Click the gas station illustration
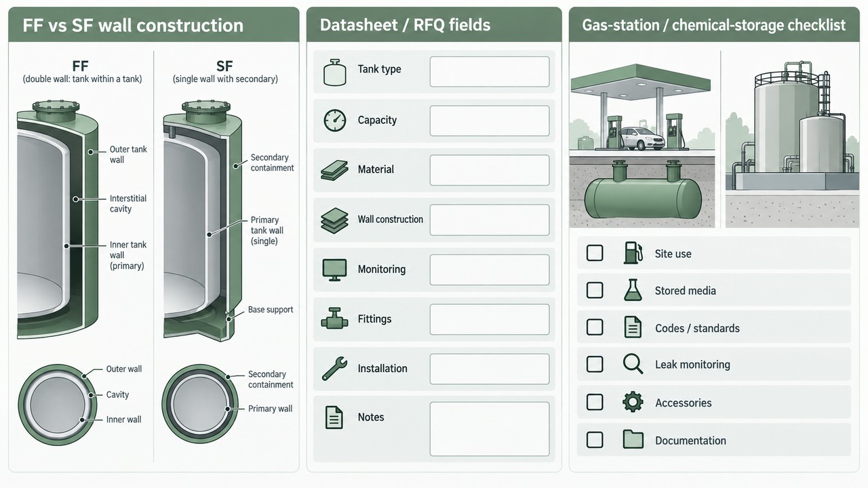The height and width of the screenshot is (488, 868). (642, 145)
